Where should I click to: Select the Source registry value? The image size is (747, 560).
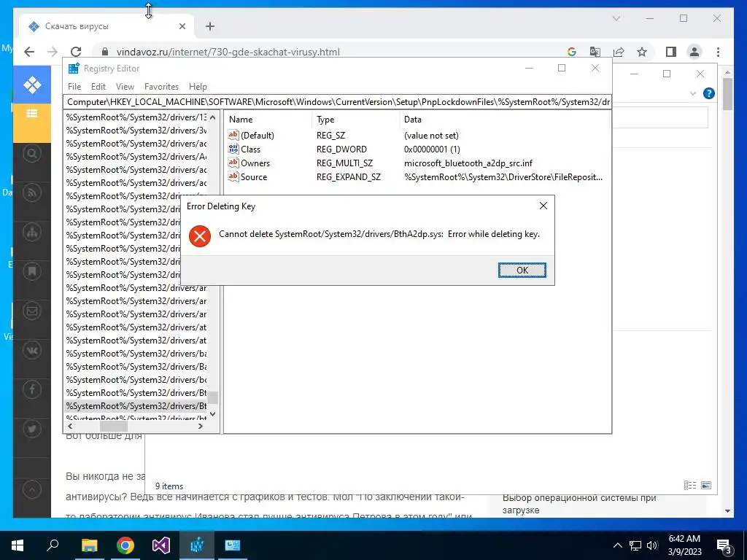(253, 176)
